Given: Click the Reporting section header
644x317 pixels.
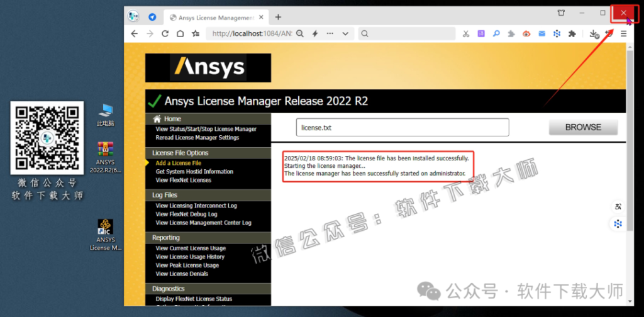Looking at the screenshot, I should 208,237.
